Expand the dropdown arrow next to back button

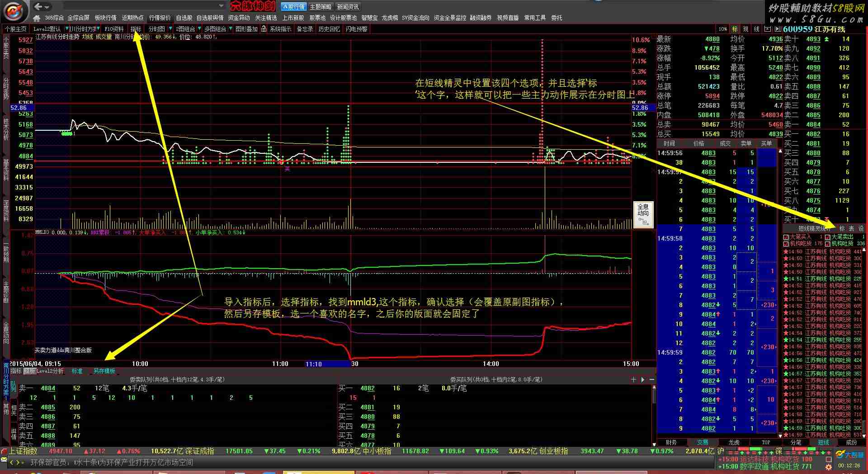tap(47, 7)
